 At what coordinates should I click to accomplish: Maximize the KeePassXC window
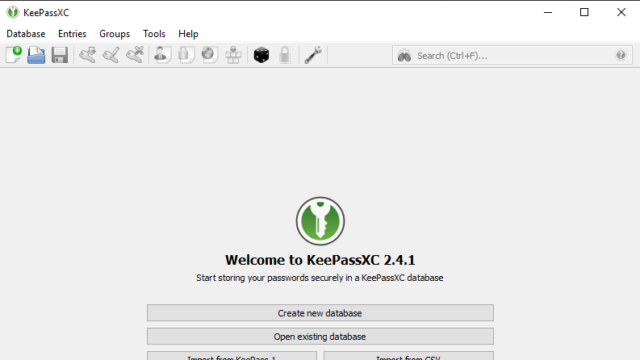click(x=584, y=12)
